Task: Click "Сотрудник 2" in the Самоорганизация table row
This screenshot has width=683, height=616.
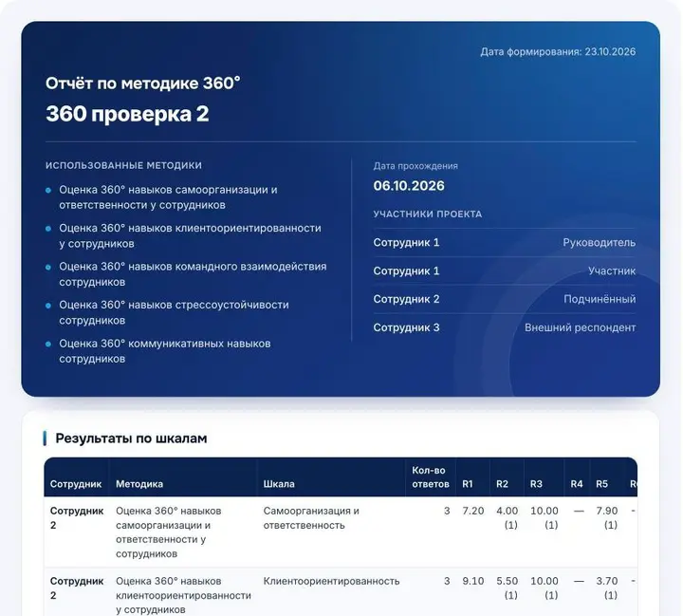Action: [x=77, y=517]
